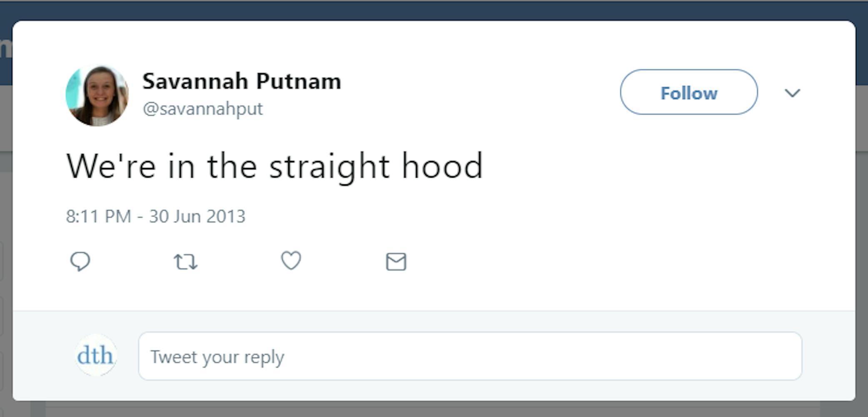Visit the Savannah Putnam display name link
This screenshot has height=417, width=868.
pos(242,81)
